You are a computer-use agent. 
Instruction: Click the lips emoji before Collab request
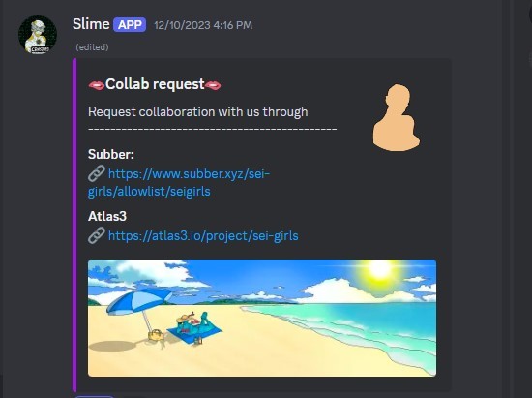97,85
